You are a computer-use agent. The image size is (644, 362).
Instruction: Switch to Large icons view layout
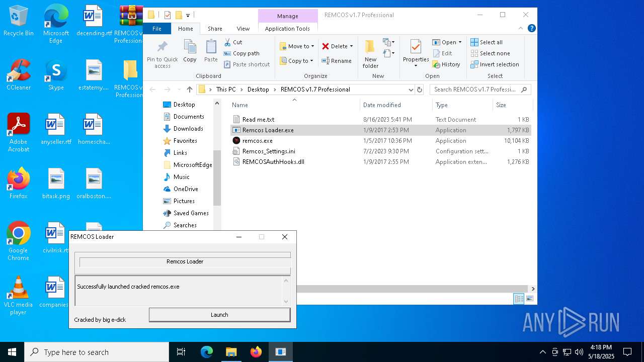click(x=529, y=299)
